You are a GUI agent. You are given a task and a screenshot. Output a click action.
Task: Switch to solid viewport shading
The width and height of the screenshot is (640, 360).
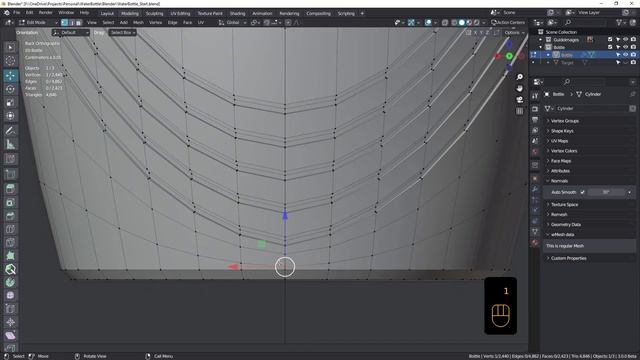462,22
